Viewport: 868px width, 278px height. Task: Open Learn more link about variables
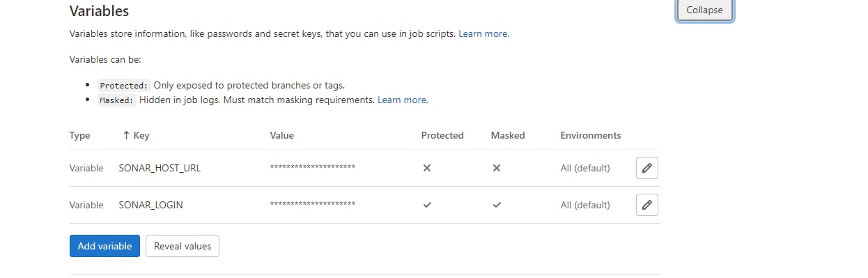483,33
